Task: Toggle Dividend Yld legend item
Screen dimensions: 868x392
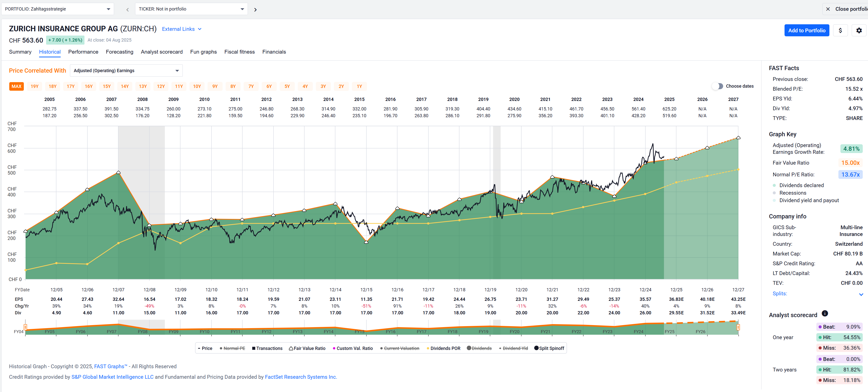Action: tap(513, 348)
